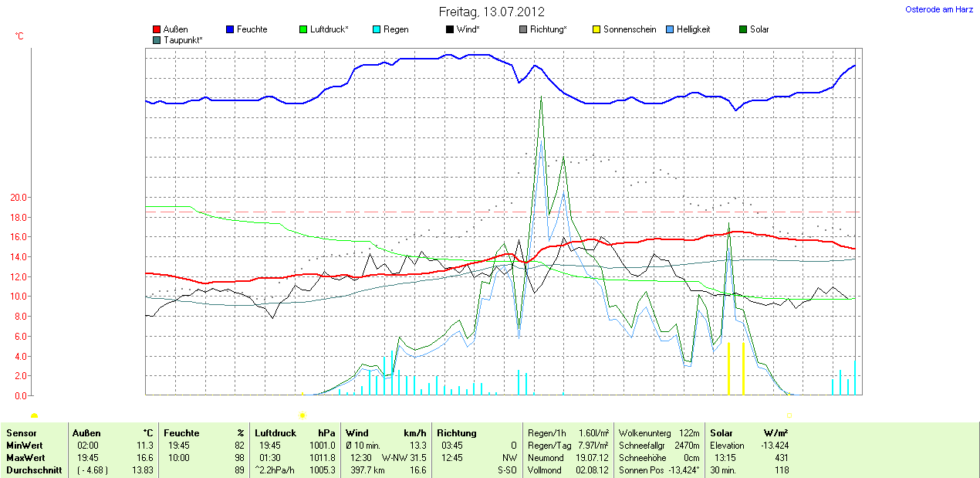Click the cyan Regen legend swatch

pos(377,29)
